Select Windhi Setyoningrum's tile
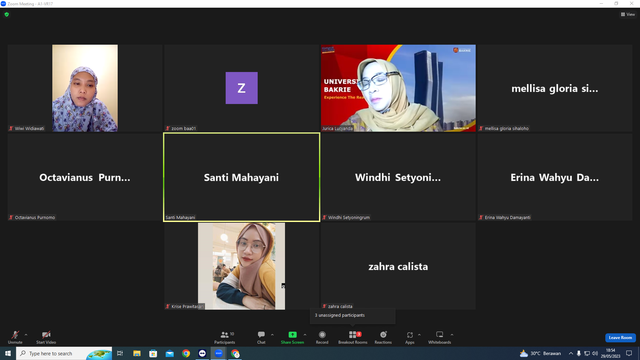The width and height of the screenshot is (640, 360). [x=398, y=177]
